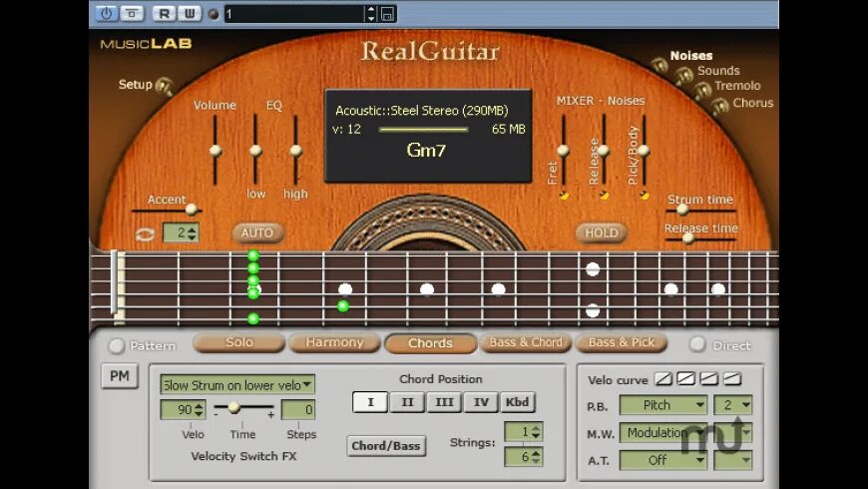Screen dimensions: 868x489
Task: Click the Volume slider handle
Action: tap(216, 150)
